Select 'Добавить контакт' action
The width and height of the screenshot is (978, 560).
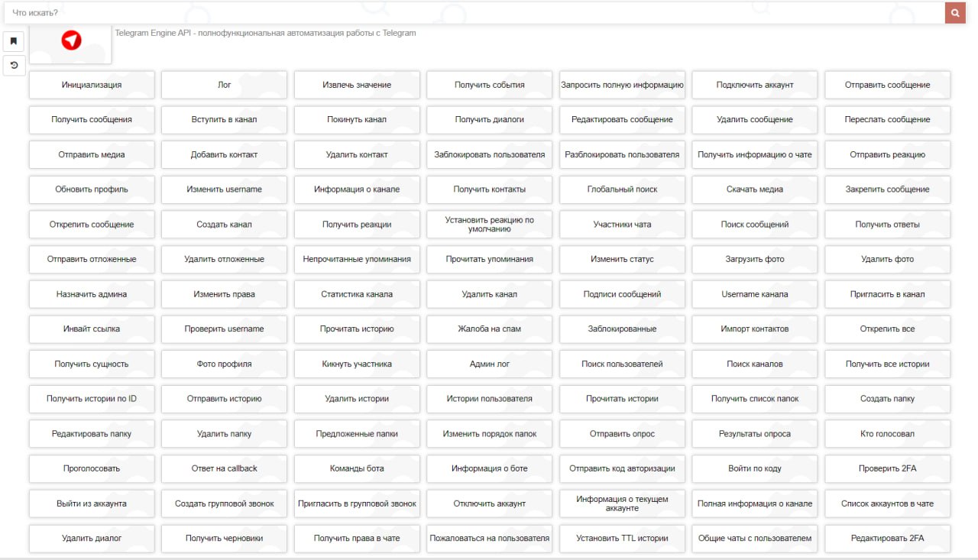coord(225,154)
